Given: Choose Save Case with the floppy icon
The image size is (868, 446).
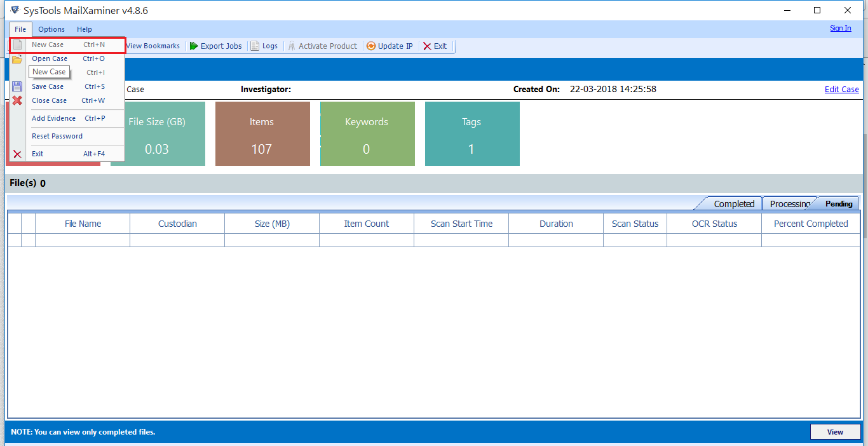Looking at the screenshot, I should (67, 86).
